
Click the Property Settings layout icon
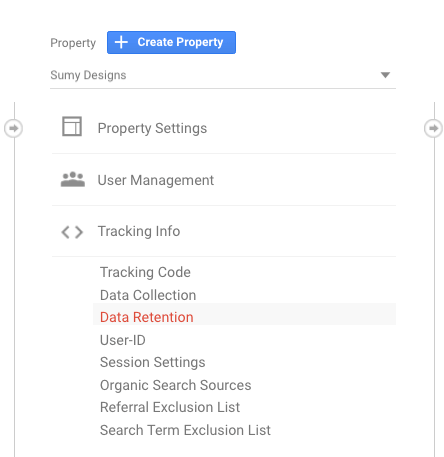coord(72,126)
